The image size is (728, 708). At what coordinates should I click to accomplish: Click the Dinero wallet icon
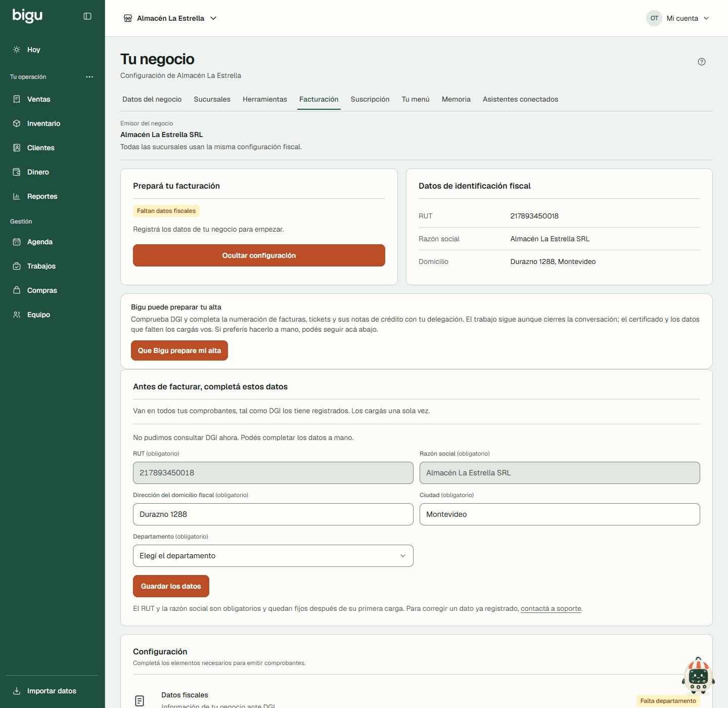point(17,172)
